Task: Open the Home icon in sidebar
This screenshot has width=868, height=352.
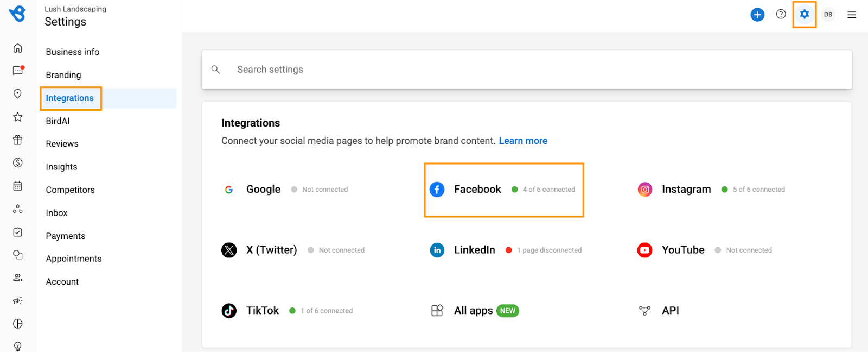Action: tap(17, 48)
